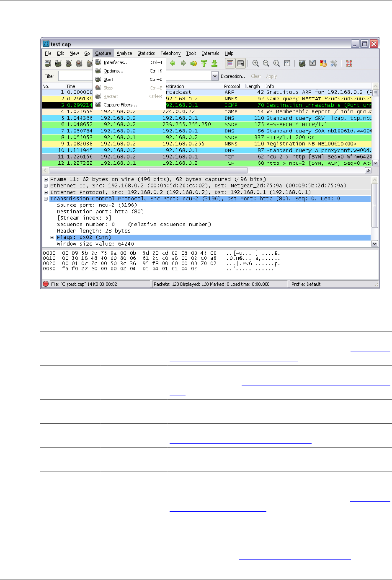Click the zoom in magnifier icon
Viewport: 392px width, 580px height.
coord(255,63)
